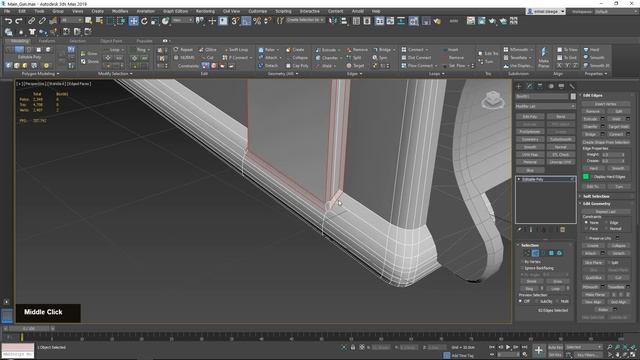This screenshot has width=640, height=360.
Task: Toggle the Preserve UVs checkbox
Action: 587,238
